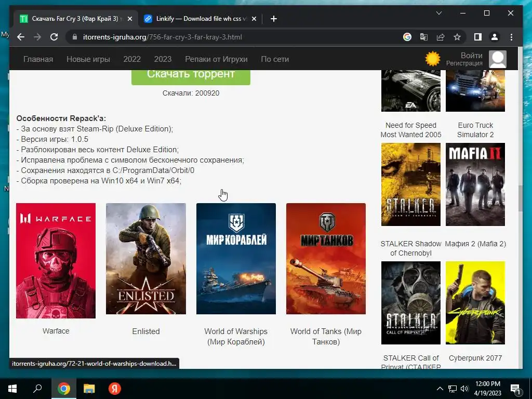
Task: Toggle the sun light theme icon
Action: pyautogui.click(x=433, y=59)
